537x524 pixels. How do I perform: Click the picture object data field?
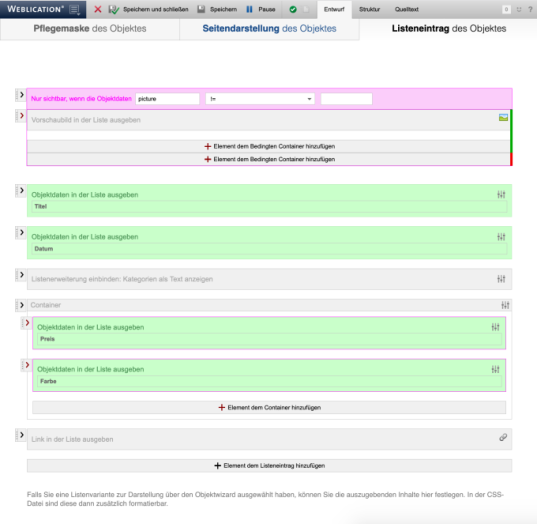coord(167,99)
